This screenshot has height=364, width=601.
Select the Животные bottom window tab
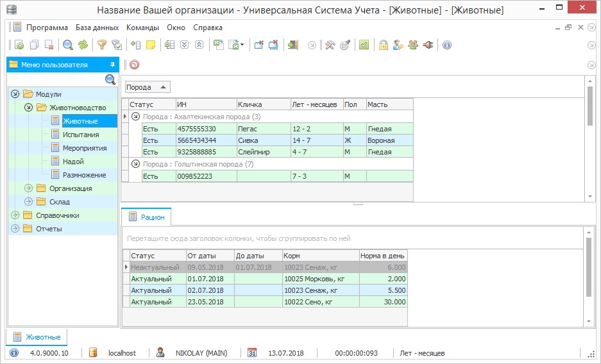click(37, 337)
